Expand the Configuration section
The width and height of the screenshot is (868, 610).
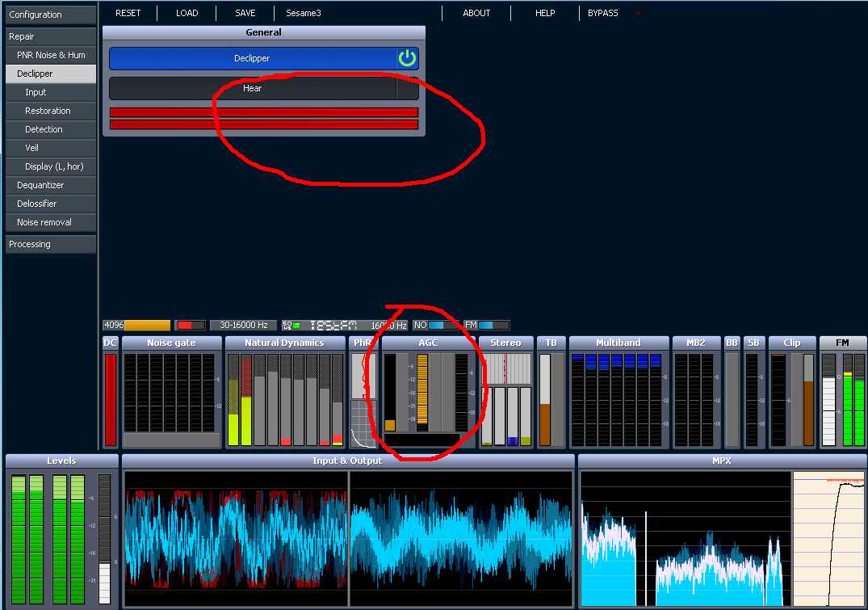(51, 15)
